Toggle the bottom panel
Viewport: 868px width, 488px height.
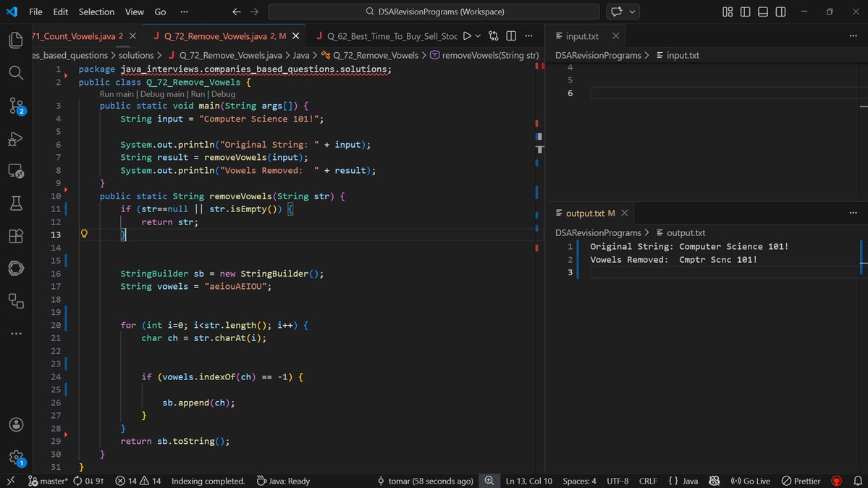pos(763,12)
